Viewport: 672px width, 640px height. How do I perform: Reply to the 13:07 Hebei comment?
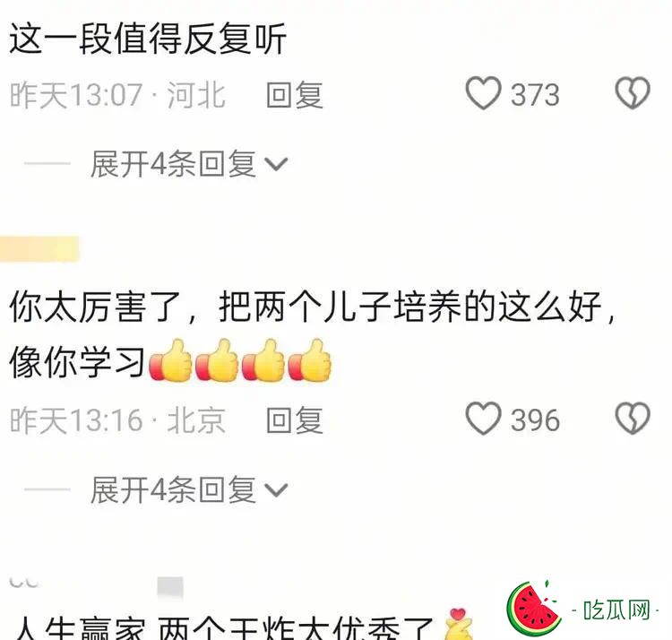coord(295,95)
